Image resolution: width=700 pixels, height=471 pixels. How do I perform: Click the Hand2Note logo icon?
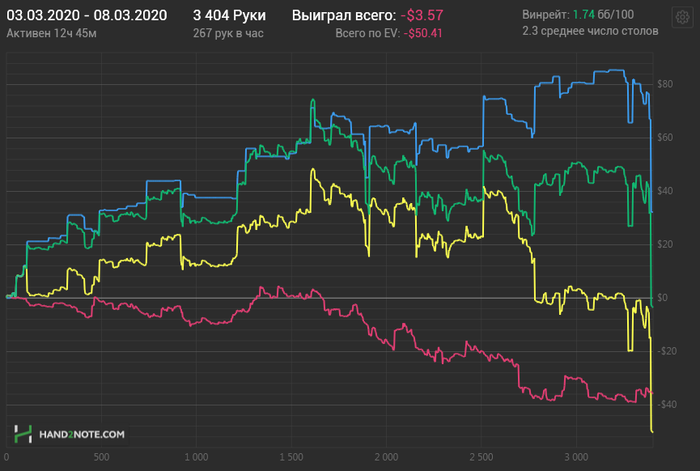tap(23, 434)
